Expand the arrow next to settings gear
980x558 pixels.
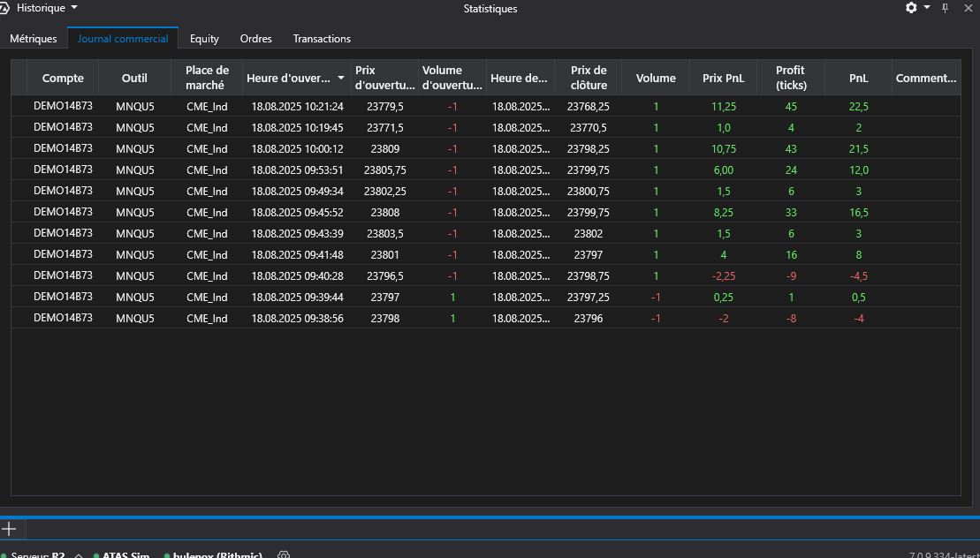click(x=927, y=8)
